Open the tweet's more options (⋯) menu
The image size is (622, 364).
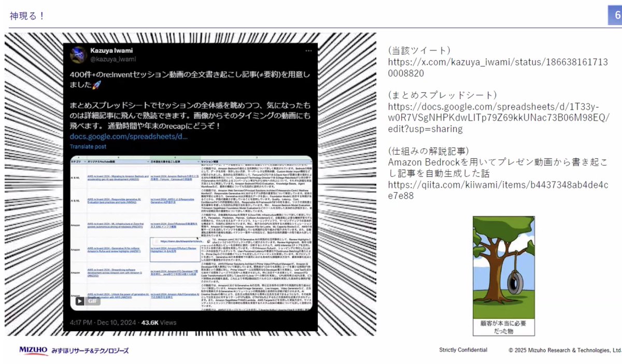[x=308, y=50]
